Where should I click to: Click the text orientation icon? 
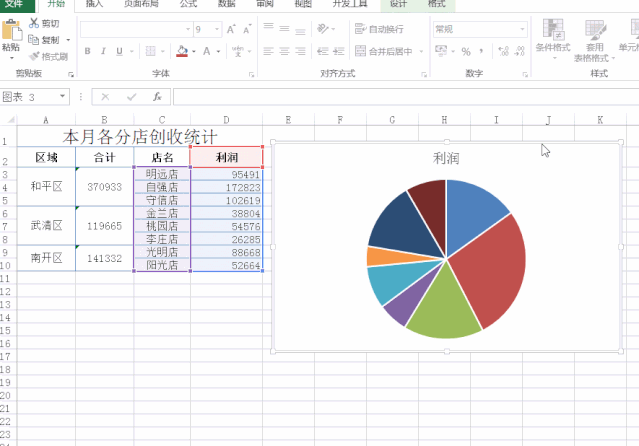322,29
